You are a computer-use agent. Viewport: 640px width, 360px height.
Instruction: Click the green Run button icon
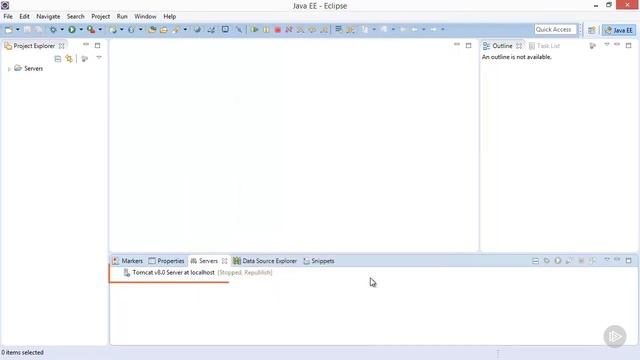coord(72,29)
